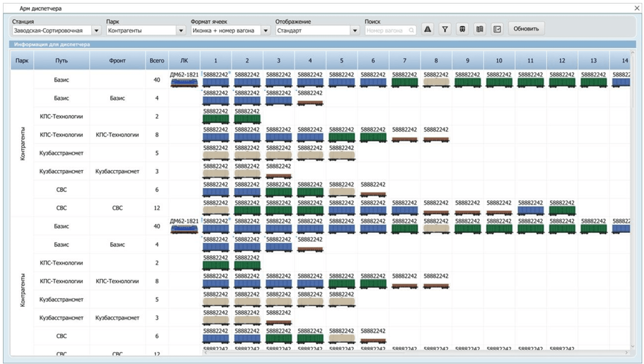The width and height of the screenshot is (644, 364).
Task: Click the Фронт cell Базис in the lower group
Action: [117, 245]
